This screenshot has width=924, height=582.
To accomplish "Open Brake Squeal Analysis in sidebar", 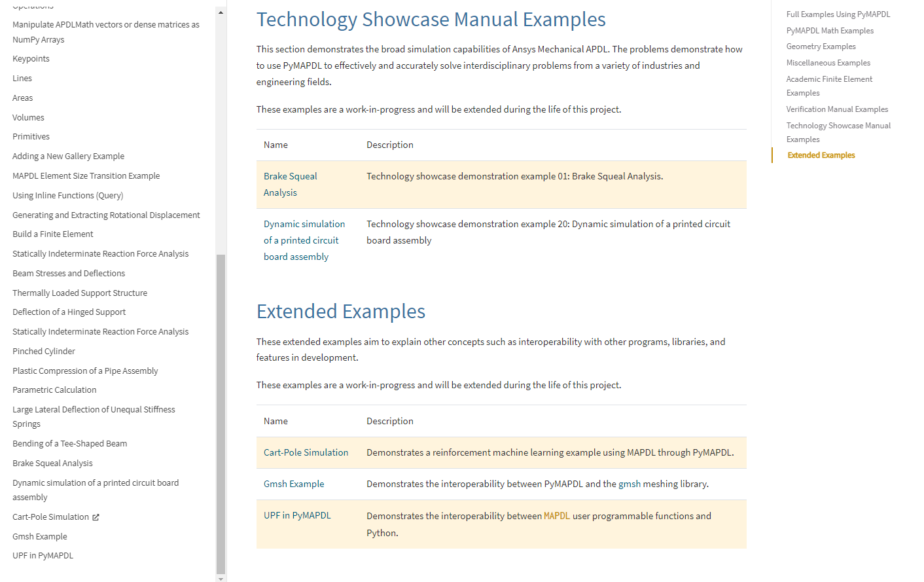I will [52, 464].
